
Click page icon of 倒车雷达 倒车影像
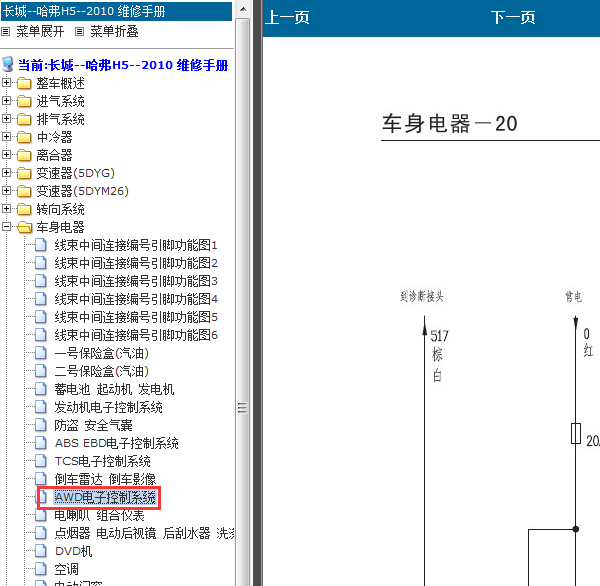point(41,478)
